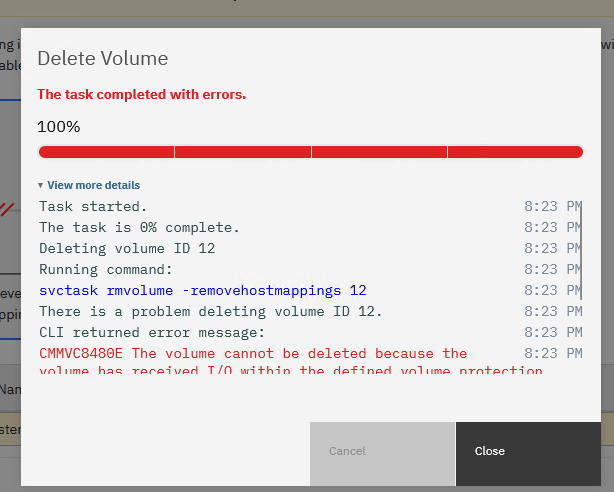
Task: Click the 'Deleting volume ID 12' log line
Action: pyautogui.click(x=127, y=248)
